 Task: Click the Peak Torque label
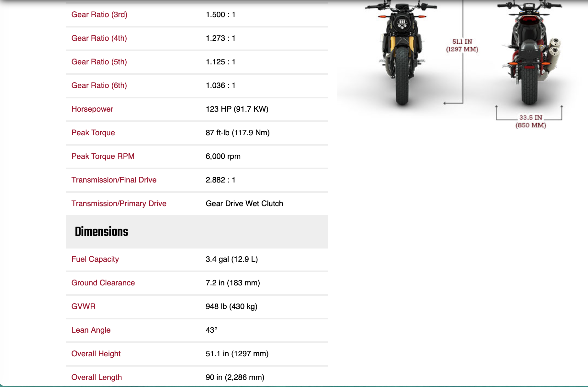[x=93, y=133]
